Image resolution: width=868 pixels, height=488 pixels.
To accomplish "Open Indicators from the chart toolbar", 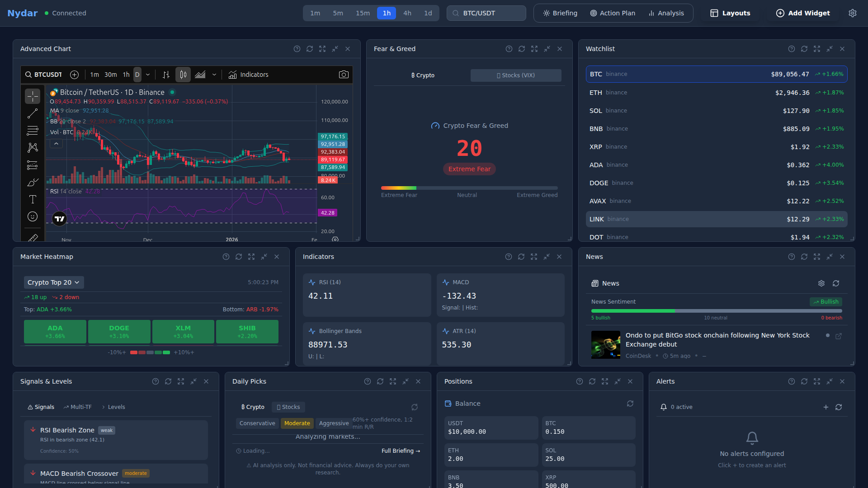I will pos(249,75).
